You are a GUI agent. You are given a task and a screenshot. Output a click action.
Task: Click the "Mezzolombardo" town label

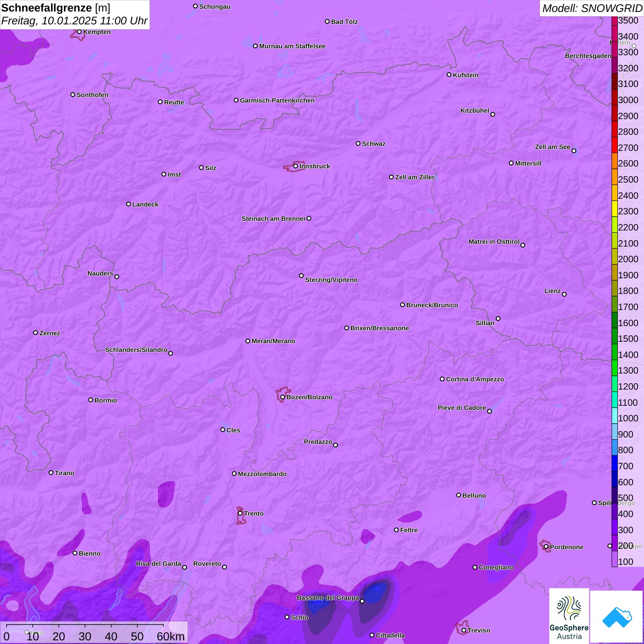(x=262, y=474)
